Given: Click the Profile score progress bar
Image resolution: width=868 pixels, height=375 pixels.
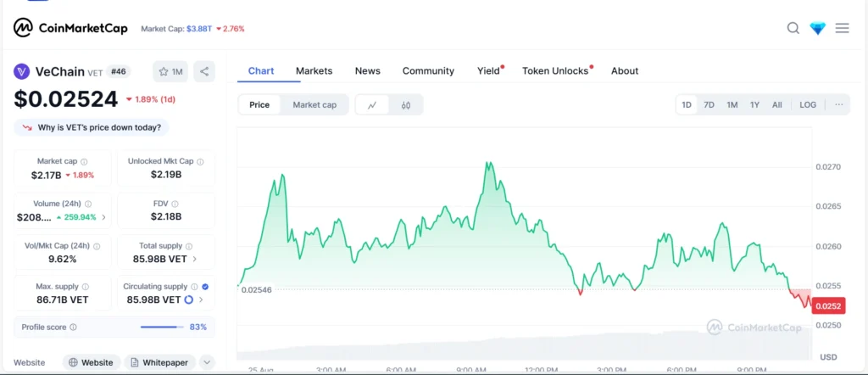Looking at the screenshot, I should 161,327.
